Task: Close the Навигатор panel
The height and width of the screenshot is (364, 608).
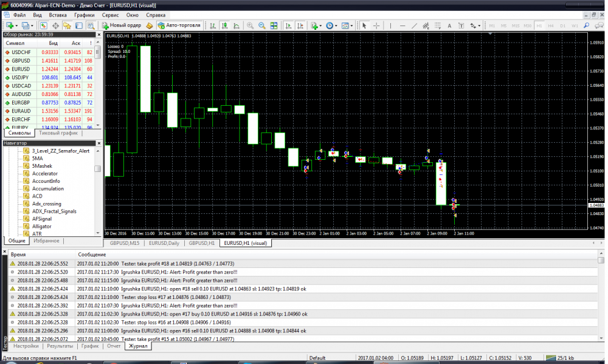Action: point(99,143)
